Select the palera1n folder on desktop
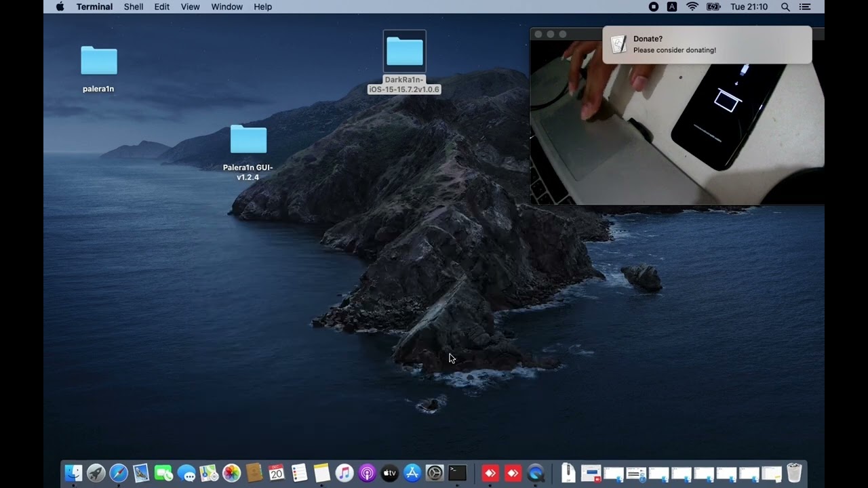This screenshot has width=868, height=488. [x=99, y=61]
